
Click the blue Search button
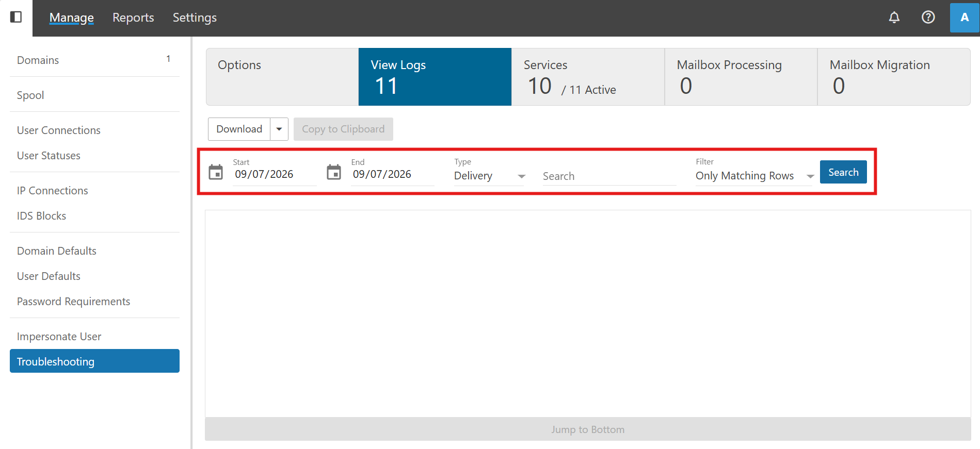[x=843, y=172]
